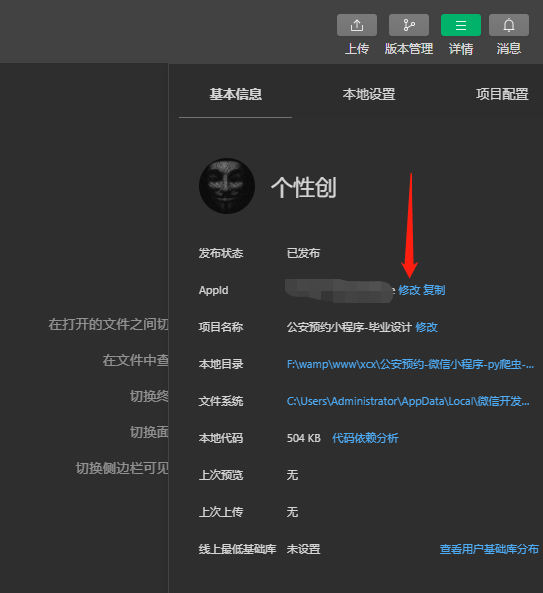Click 查看用户基础库分布 link
543x593 pixels.
tap(489, 549)
